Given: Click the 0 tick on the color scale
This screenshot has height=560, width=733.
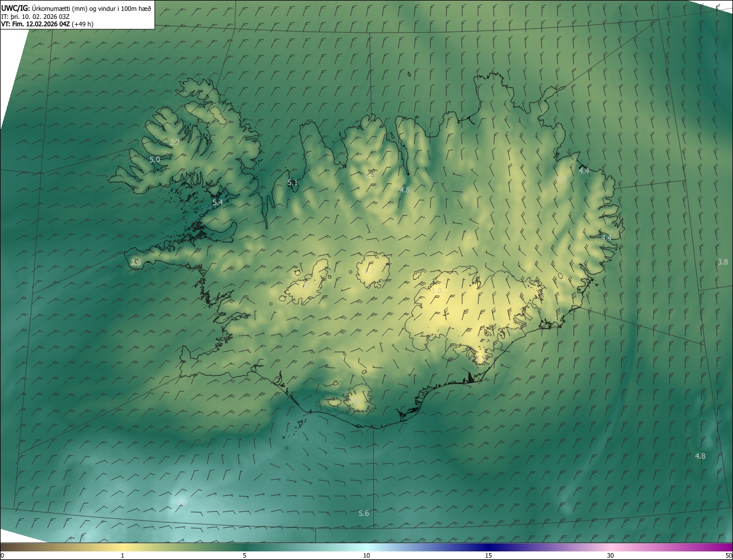Looking at the screenshot, I should [x=2, y=555].
